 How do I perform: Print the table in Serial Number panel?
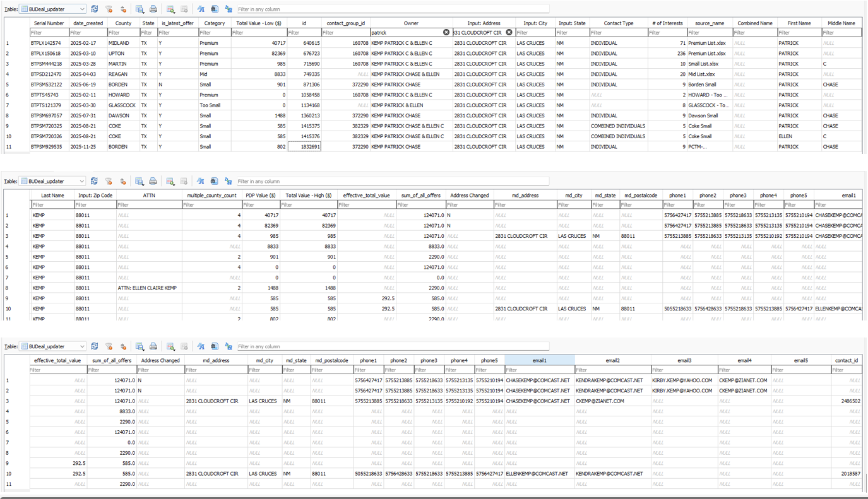pyautogui.click(x=153, y=9)
